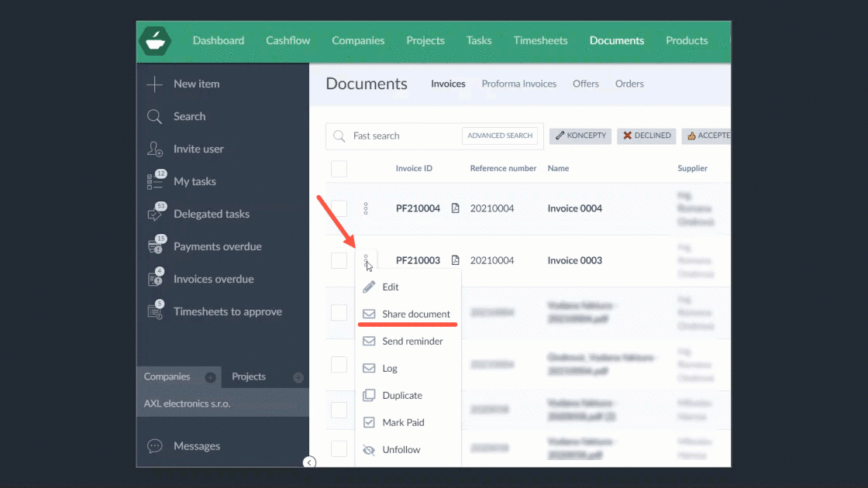Open the three-dot menu for PF210004
This screenshot has height=488, width=868.
(x=366, y=208)
